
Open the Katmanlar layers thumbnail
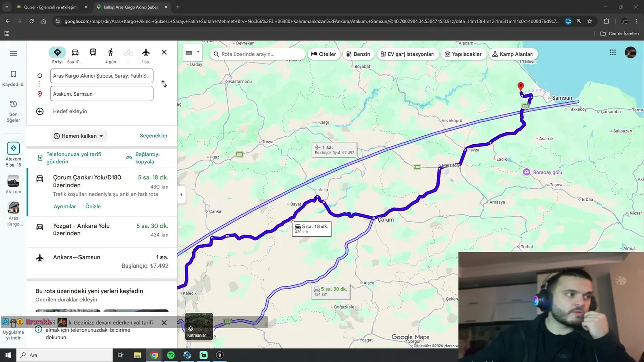199,326
